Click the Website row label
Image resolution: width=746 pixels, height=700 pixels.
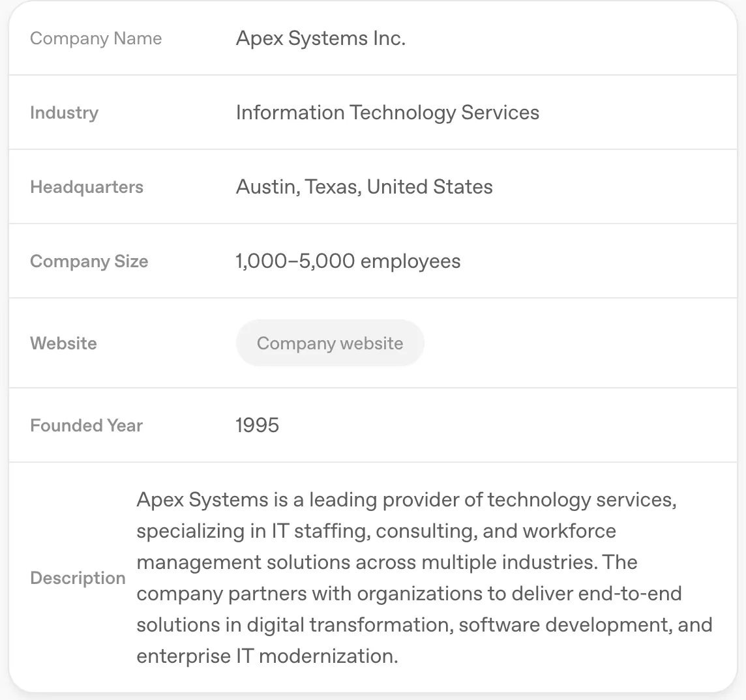63,343
